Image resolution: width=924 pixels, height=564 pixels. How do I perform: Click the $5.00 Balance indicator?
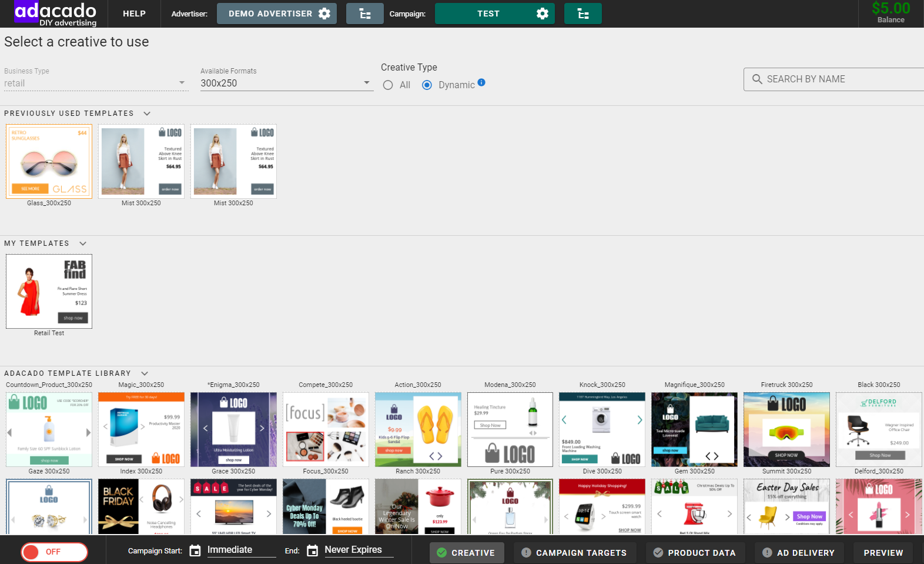pos(891,13)
